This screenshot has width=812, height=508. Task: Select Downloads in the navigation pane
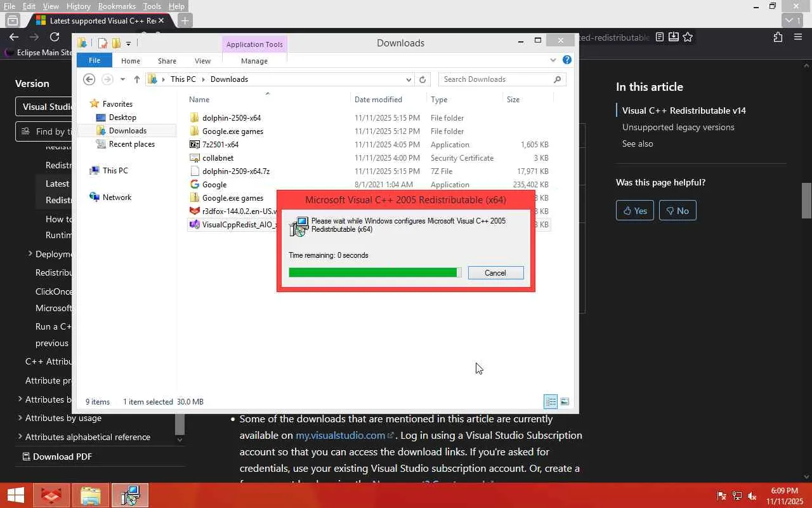click(x=128, y=131)
